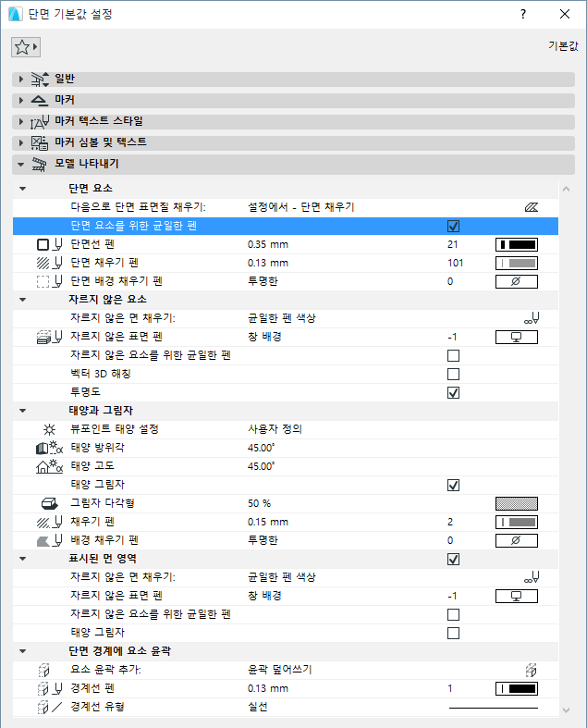The image size is (587, 728).
Task: Collapse the 자르지 않은 요소 group
Action: pyautogui.click(x=23, y=300)
